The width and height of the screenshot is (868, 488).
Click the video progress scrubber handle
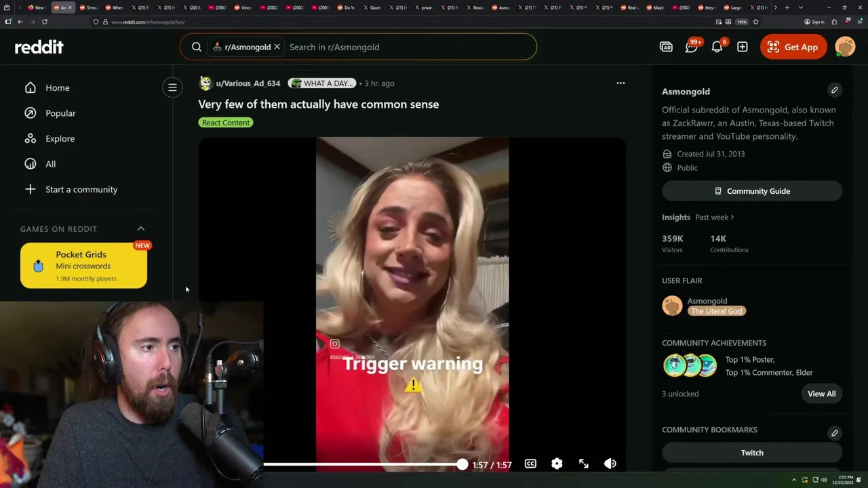click(x=462, y=464)
